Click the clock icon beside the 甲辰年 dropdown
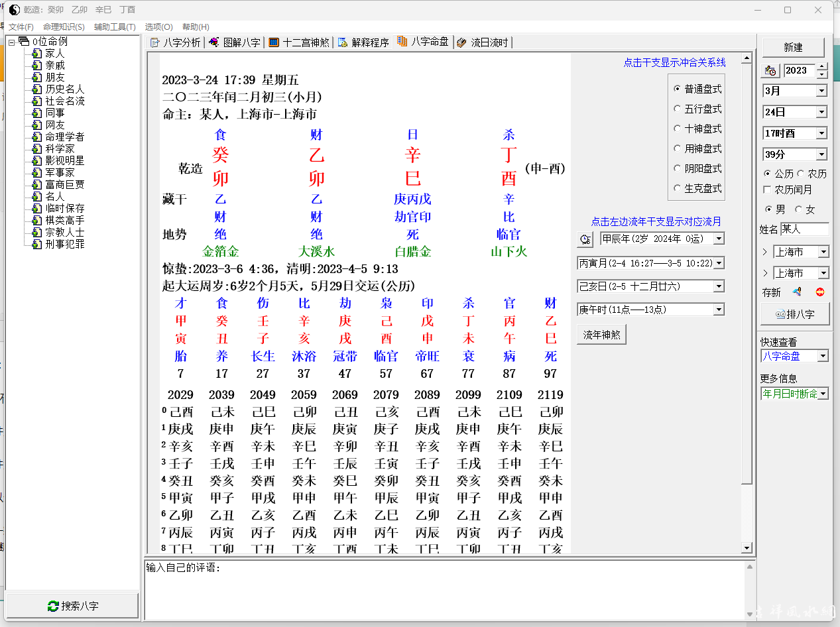 [x=585, y=239]
